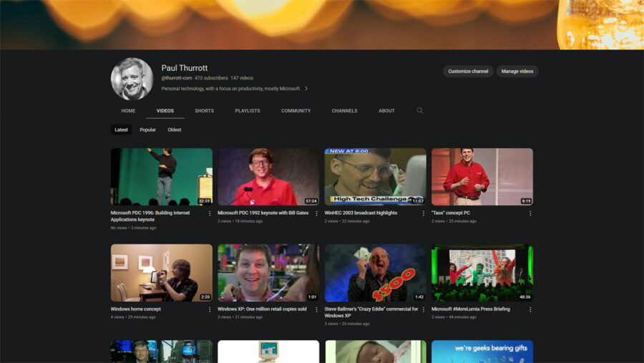
Task: Switch to the Home tab
Action: [128, 110]
